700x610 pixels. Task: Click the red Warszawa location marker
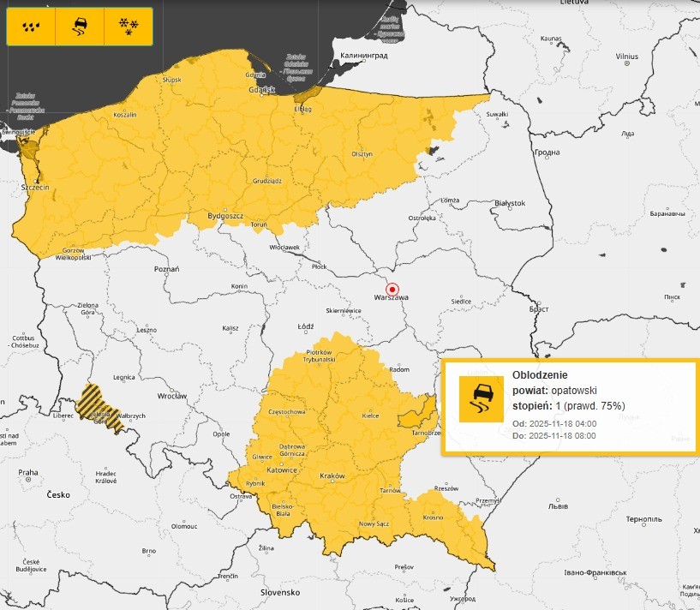pyautogui.click(x=393, y=289)
